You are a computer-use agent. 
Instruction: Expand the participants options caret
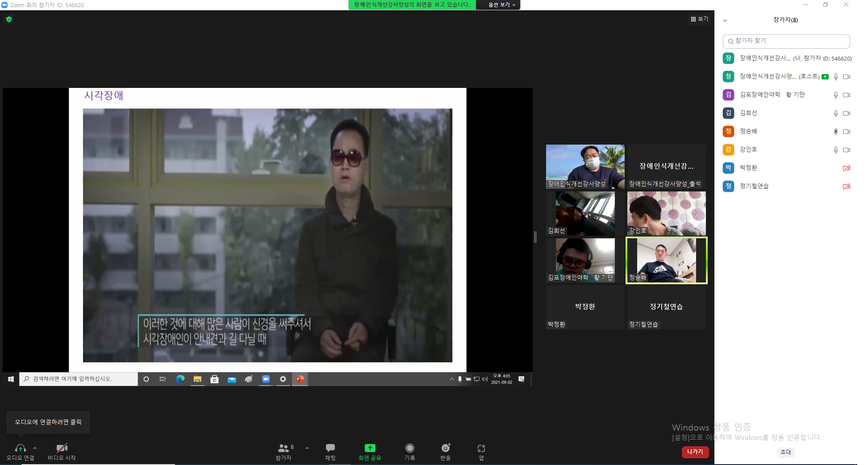(307, 448)
